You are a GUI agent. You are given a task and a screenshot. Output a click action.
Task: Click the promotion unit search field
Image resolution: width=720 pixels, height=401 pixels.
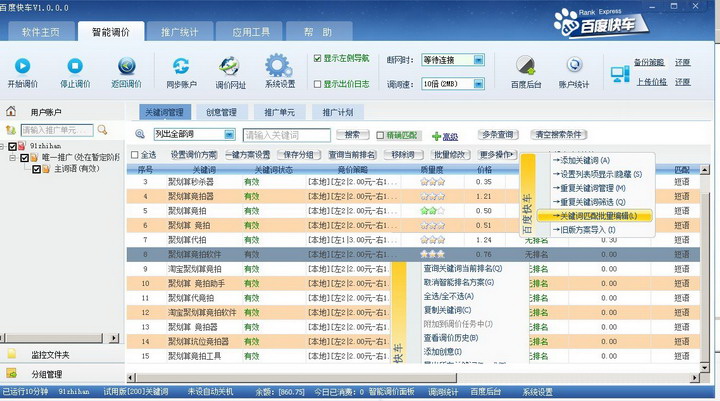57,130
